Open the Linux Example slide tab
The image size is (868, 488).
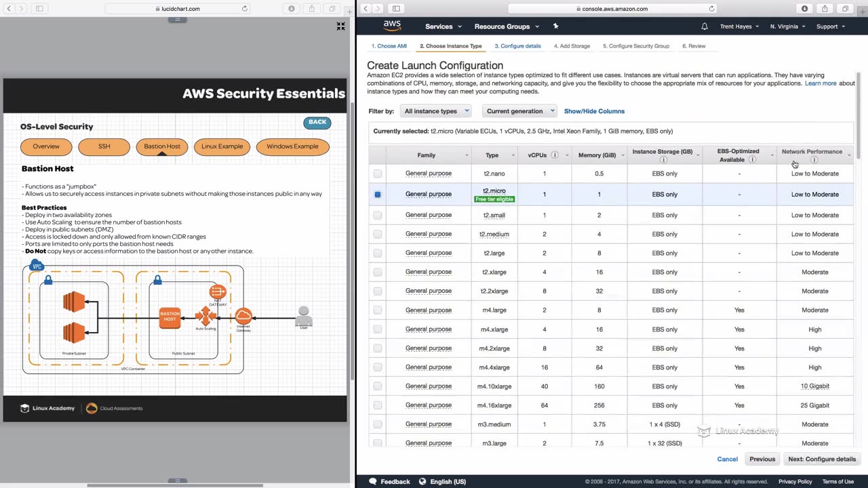[x=222, y=146]
